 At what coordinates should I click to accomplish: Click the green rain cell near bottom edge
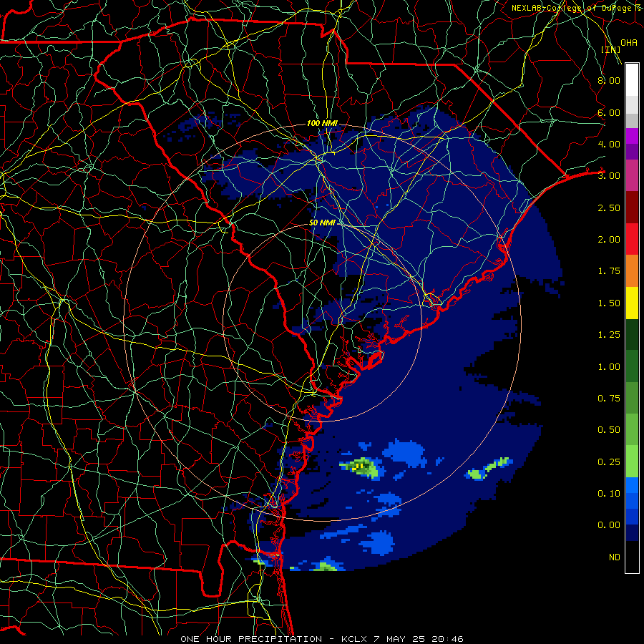[x=326, y=565]
